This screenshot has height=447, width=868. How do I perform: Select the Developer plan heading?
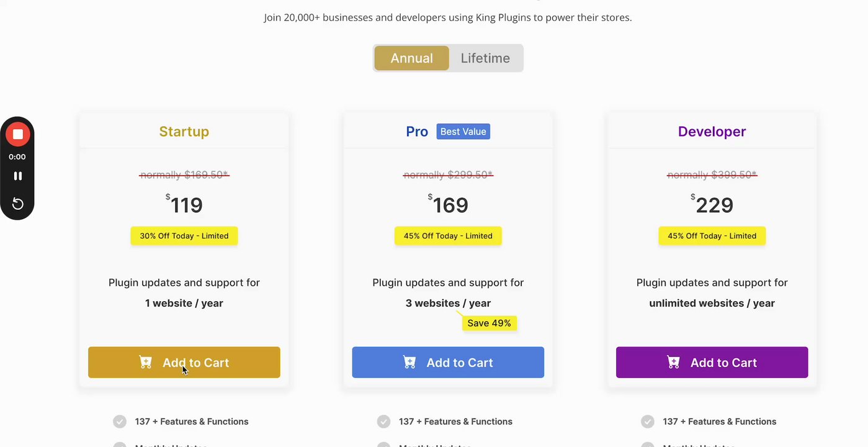[712, 132]
